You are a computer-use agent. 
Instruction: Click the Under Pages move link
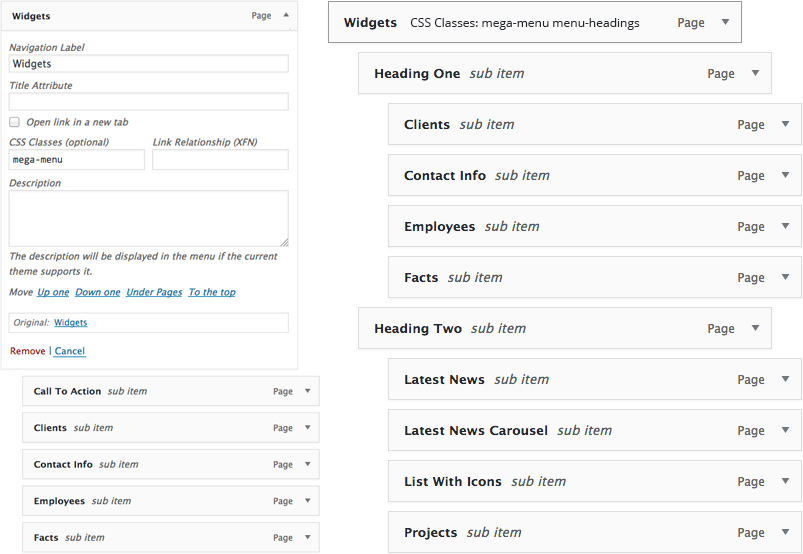(154, 292)
